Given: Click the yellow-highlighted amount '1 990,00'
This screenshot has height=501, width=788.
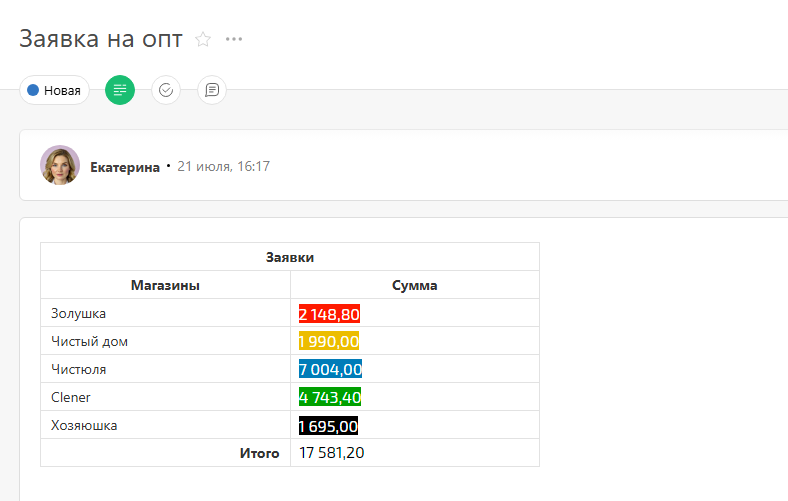Looking at the screenshot, I should (329, 341).
